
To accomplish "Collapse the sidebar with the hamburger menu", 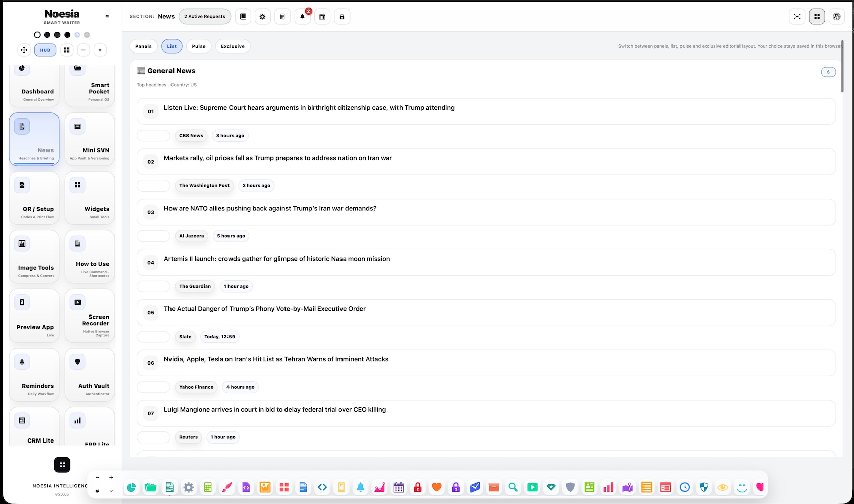I will click(x=107, y=17).
